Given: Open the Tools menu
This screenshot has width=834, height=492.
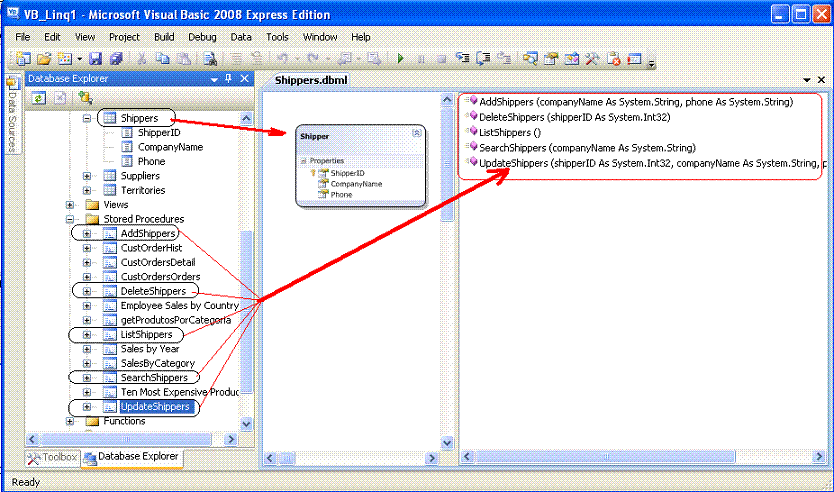Looking at the screenshot, I should point(277,37).
